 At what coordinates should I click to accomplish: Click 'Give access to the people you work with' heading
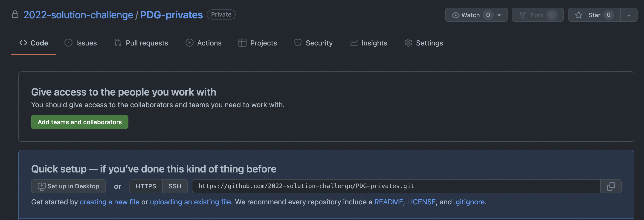(124, 92)
